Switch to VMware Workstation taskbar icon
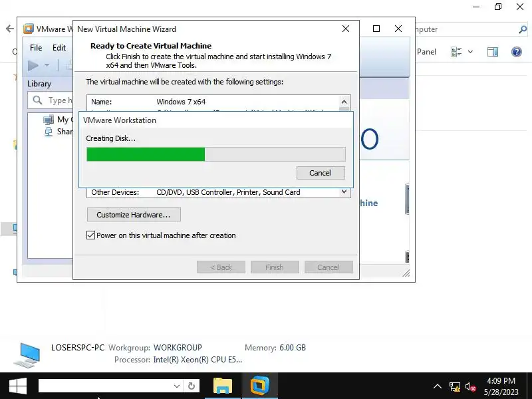The height and width of the screenshot is (399, 532). [260, 386]
